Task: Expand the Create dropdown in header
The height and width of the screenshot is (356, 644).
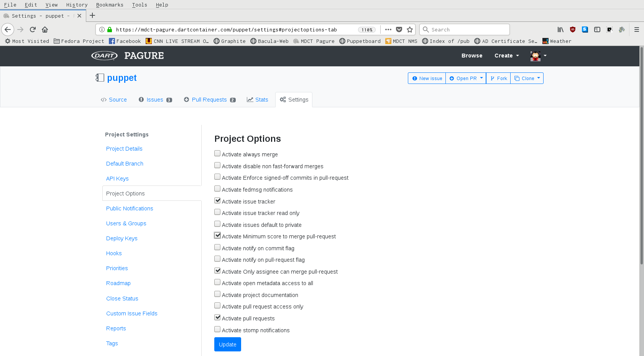Action: coord(507,56)
